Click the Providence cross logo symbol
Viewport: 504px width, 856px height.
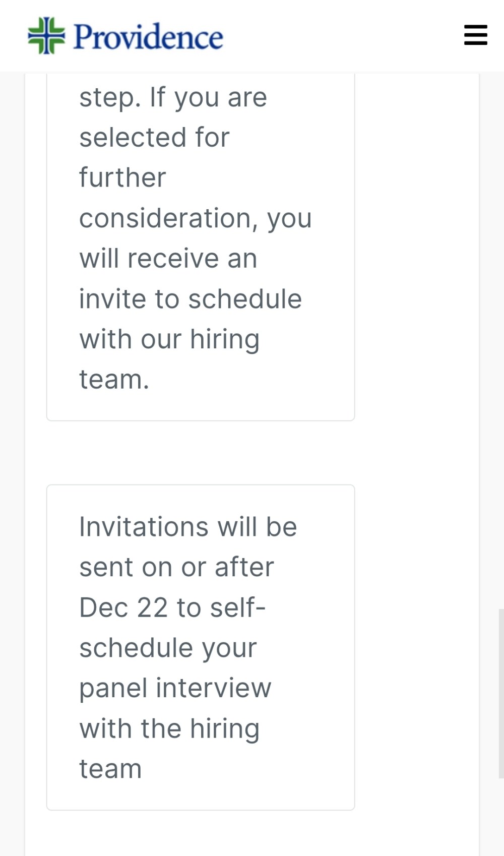point(46,36)
